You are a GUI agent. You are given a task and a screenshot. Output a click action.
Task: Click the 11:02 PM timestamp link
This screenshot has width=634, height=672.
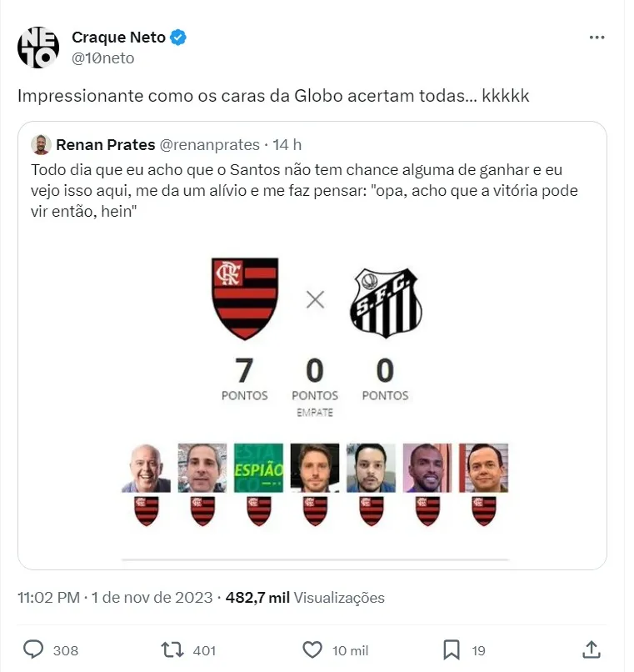click(x=49, y=598)
